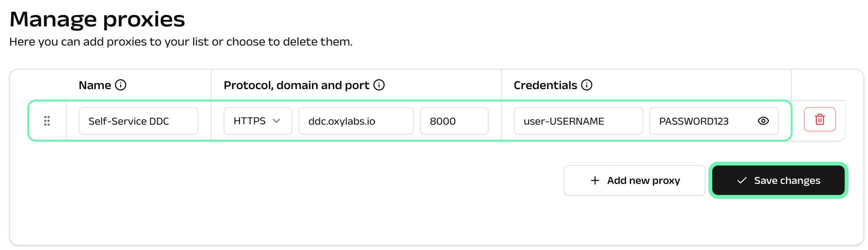
Task: Click the user-USERNAME field
Action: (578, 121)
